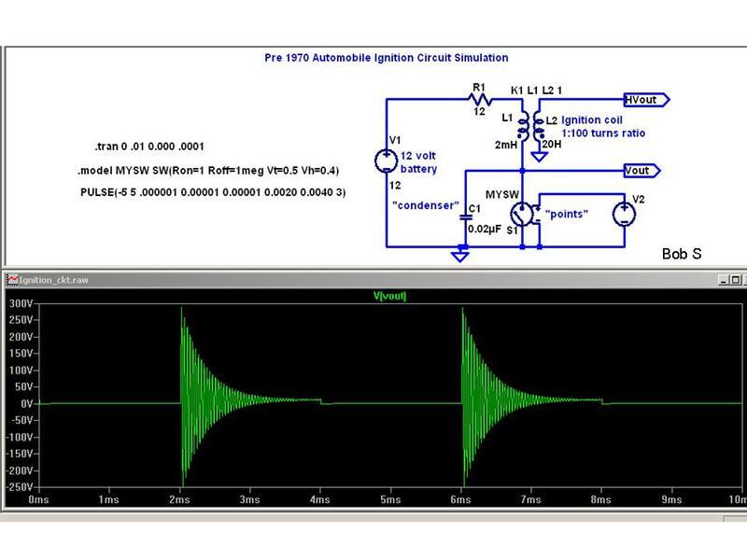
Task: Select the V(vout) trace label
Action: click(389, 296)
